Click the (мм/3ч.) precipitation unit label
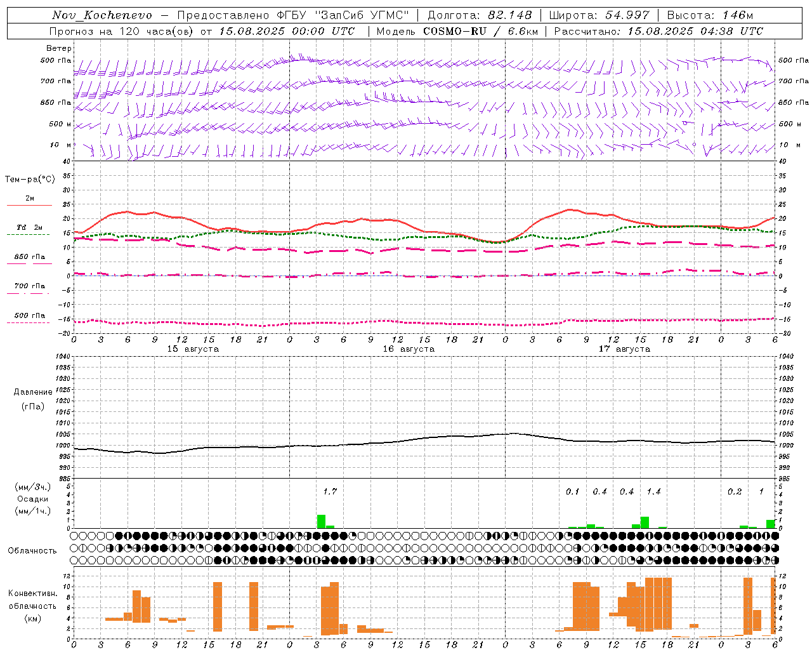 pos(33,487)
